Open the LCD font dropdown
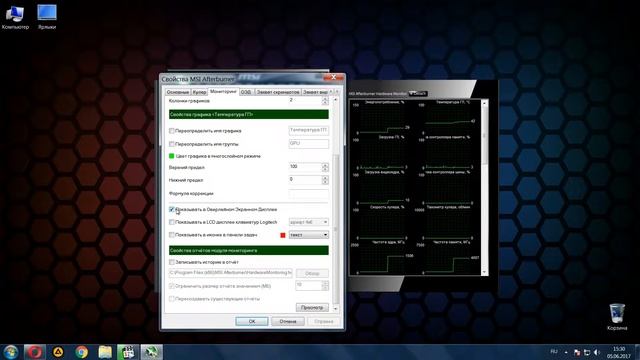 [x=309, y=222]
